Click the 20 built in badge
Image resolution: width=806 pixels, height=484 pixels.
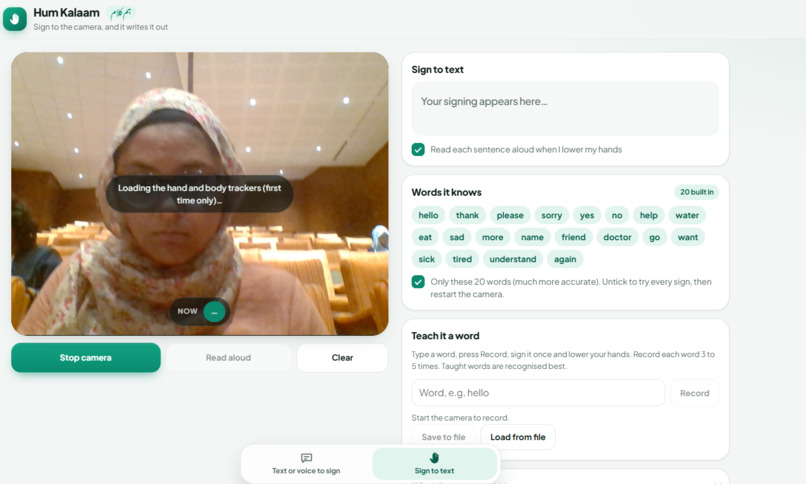coord(697,192)
